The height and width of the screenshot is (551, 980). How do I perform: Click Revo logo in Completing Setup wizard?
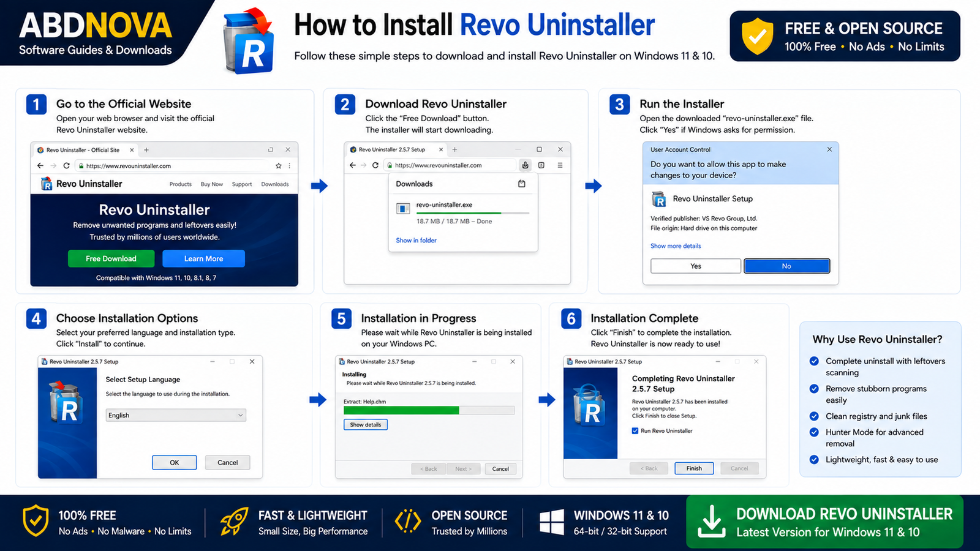(x=589, y=405)
